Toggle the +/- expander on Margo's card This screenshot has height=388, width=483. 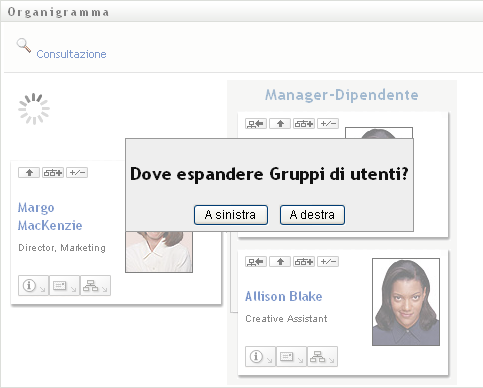click(x=77, y=173)
